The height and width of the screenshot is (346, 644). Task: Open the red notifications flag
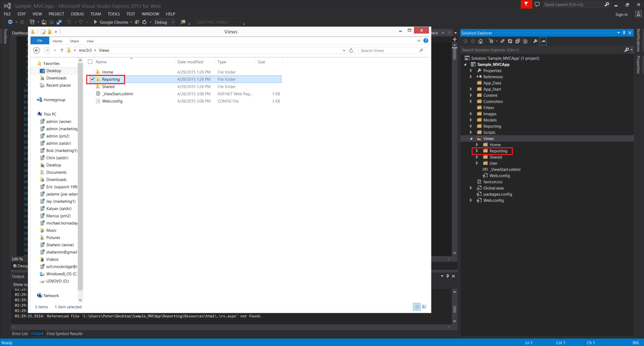point(526,4)
